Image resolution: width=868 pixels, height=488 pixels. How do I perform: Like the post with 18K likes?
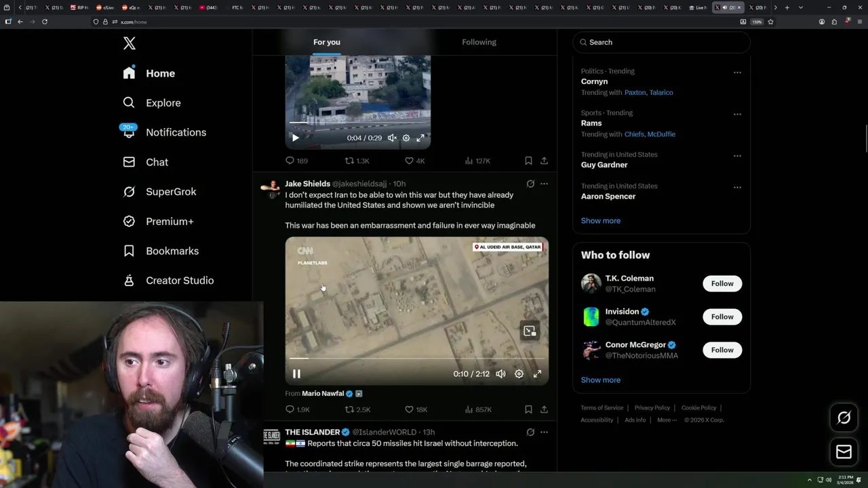(x=416, y=409)
